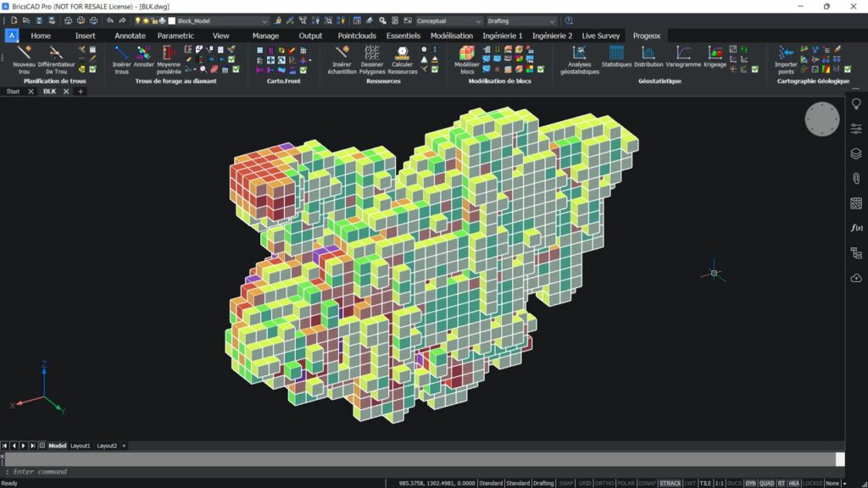The image size is (868, 488).
Task: Toggle ESNAP in status bar
Action: click(x=647, y=483)
